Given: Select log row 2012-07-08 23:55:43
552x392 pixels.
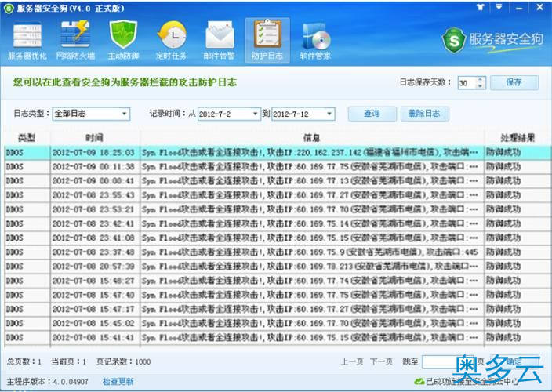Looking at the screenshot, I should [277, 195].
